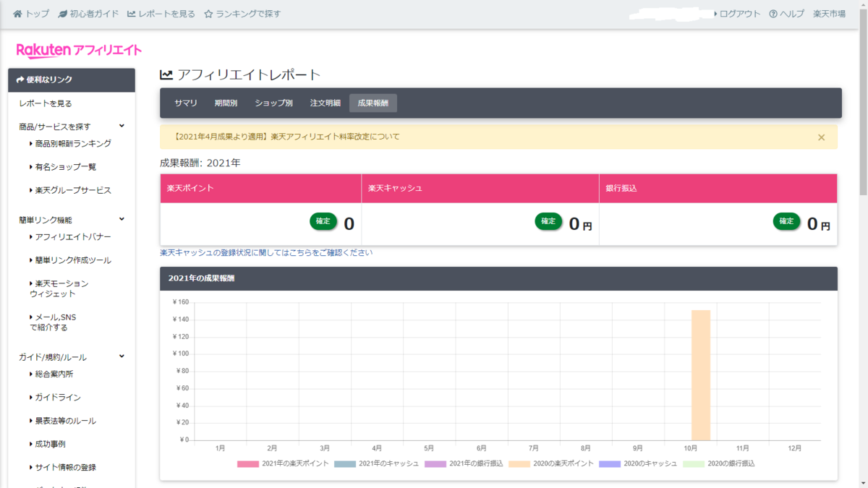Toggle the 2021年のキャッシュ legend swatch
This screenshot has height=488, width=868.
tap(345, 463)
